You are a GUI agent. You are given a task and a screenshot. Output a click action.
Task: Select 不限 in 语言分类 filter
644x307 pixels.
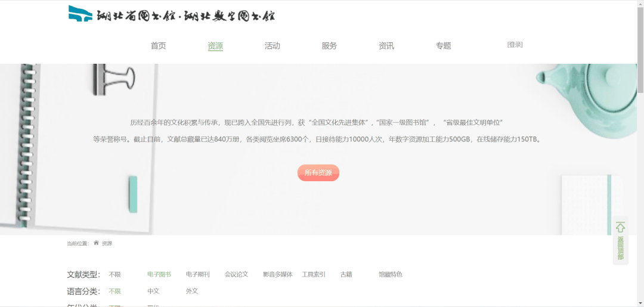(x=114, y=291)
